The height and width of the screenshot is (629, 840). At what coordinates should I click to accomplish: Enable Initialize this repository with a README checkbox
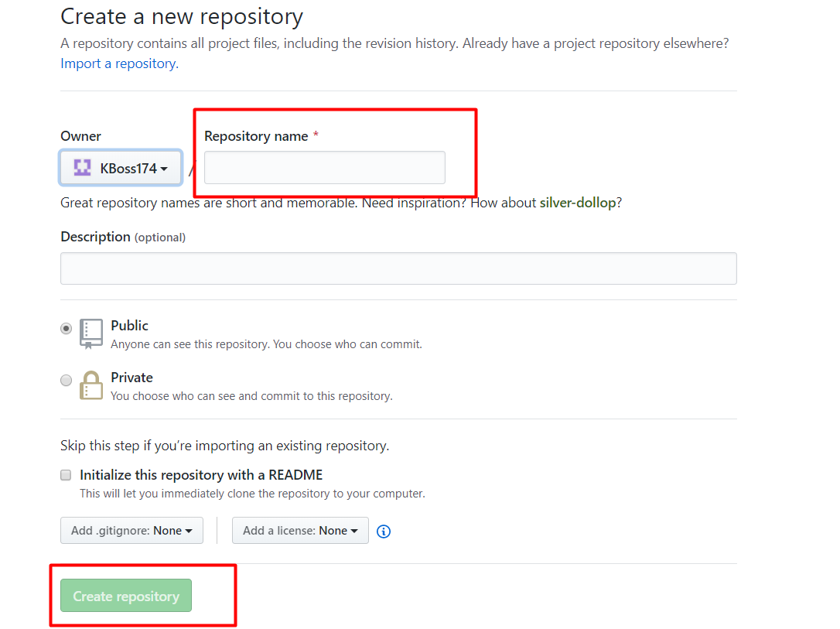click(x=67, y=475)
